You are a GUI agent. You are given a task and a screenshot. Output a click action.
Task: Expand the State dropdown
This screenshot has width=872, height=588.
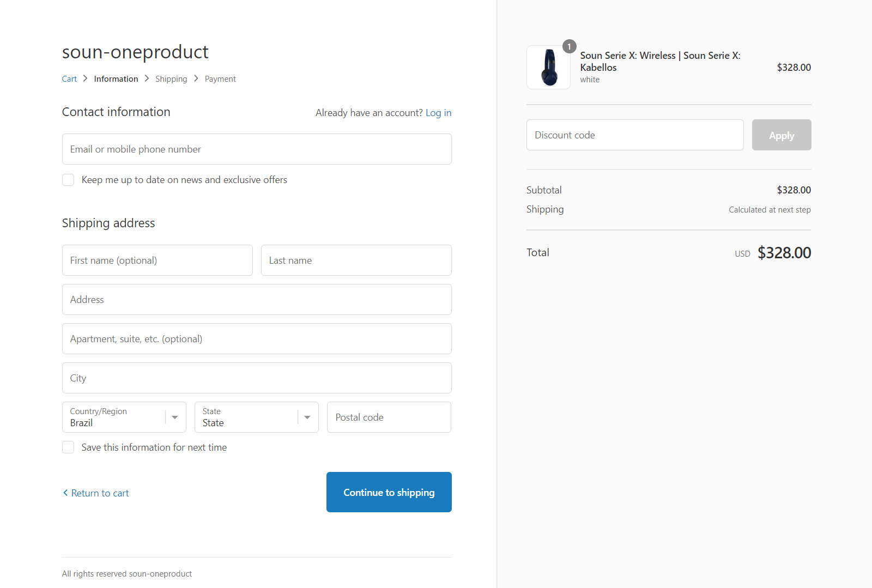pos(256,417)
